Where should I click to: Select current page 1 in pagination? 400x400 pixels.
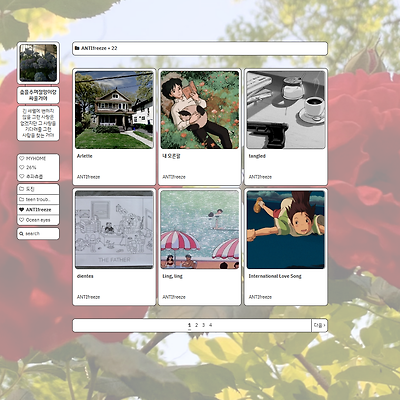pyautogui.click(x=189, y=325)
